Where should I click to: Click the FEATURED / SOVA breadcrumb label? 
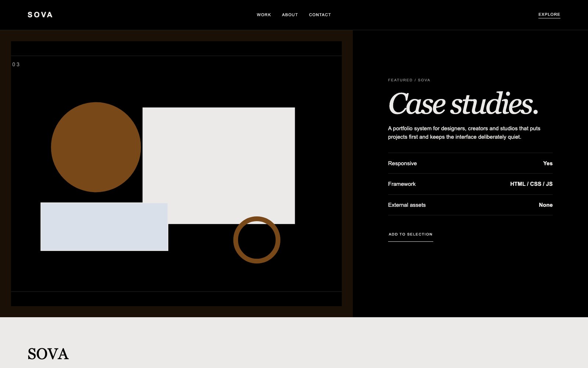409,80
